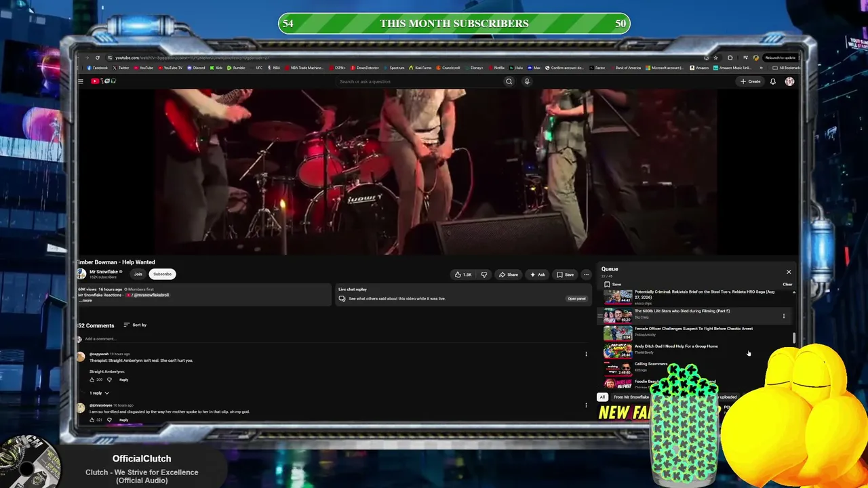Share the Amber Bowman video
The image size is (868, 488).
tap(509, 274)
